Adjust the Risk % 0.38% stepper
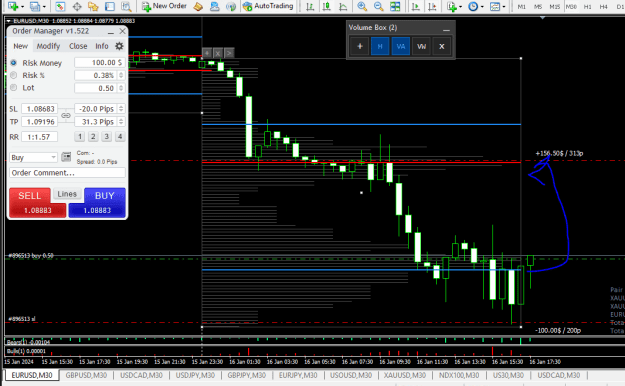Screen dimensions: 625x386 (121, 75)
